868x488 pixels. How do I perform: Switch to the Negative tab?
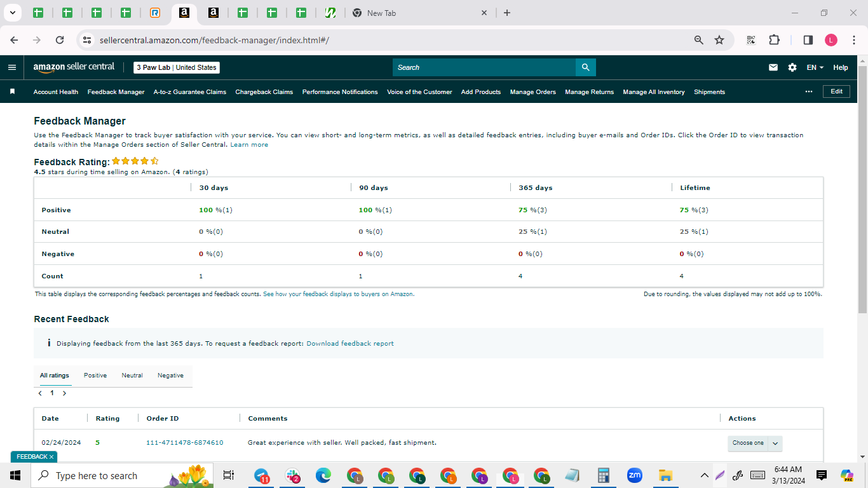tap(170, 376)
